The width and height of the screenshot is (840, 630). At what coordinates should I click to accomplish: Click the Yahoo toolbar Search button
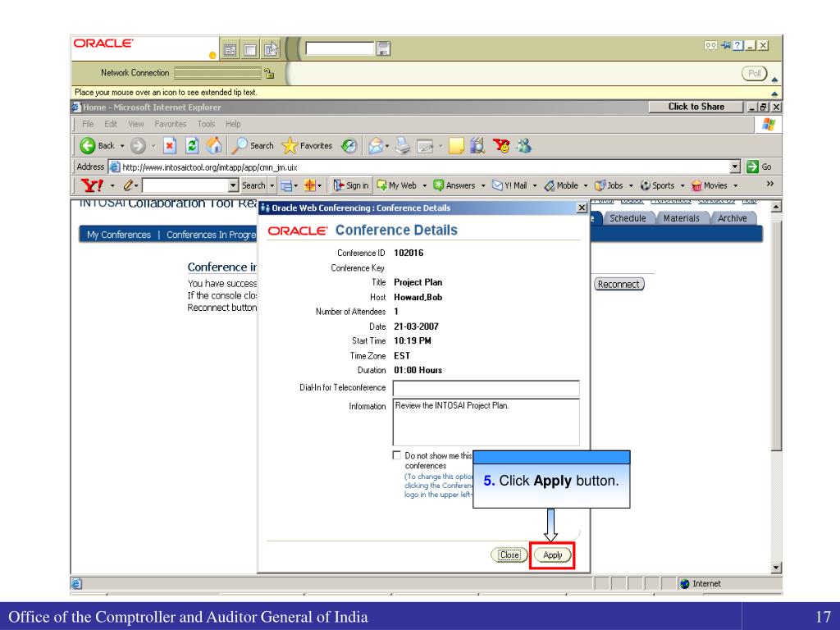coord(253,185)
